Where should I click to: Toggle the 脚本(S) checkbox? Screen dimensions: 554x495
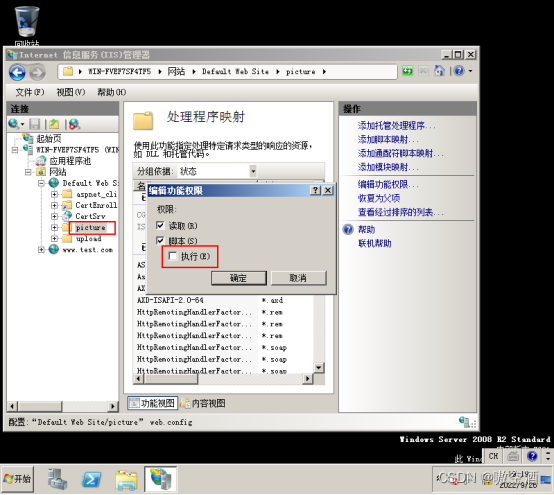click(160, 241)
